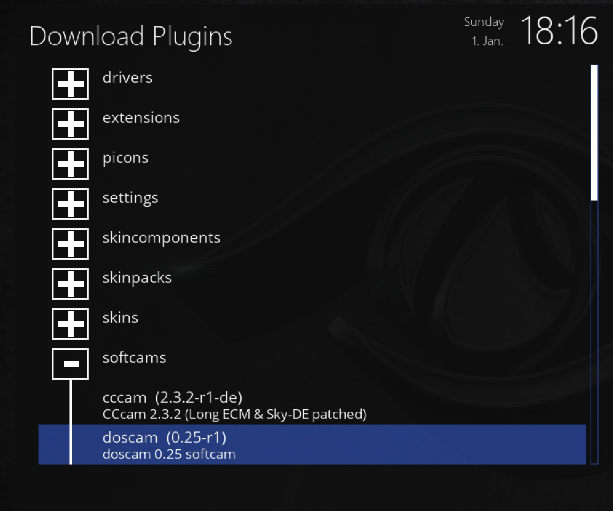This screenshot has width=613, height=511.
Task: Expand the settings plus icon
Action: coord(70,204)
